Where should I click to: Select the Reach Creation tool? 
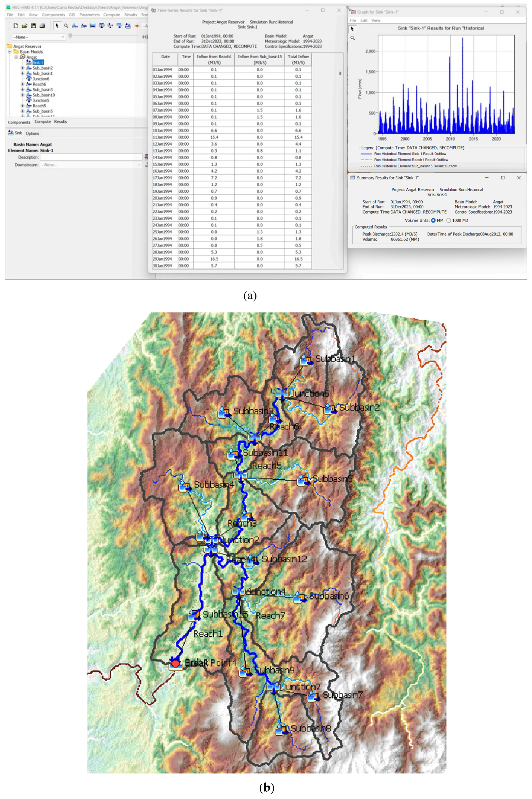[84, 26]
